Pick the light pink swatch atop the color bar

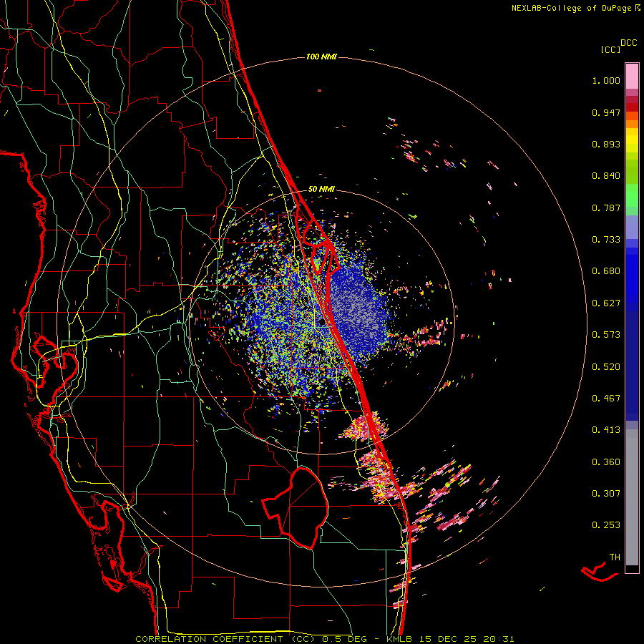pos(632,76)
